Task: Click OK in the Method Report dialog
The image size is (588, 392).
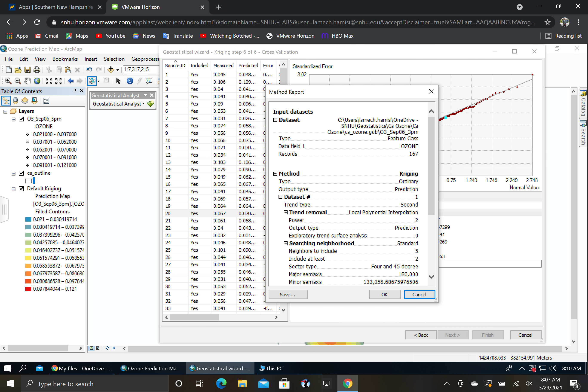Action: (384, 294)
